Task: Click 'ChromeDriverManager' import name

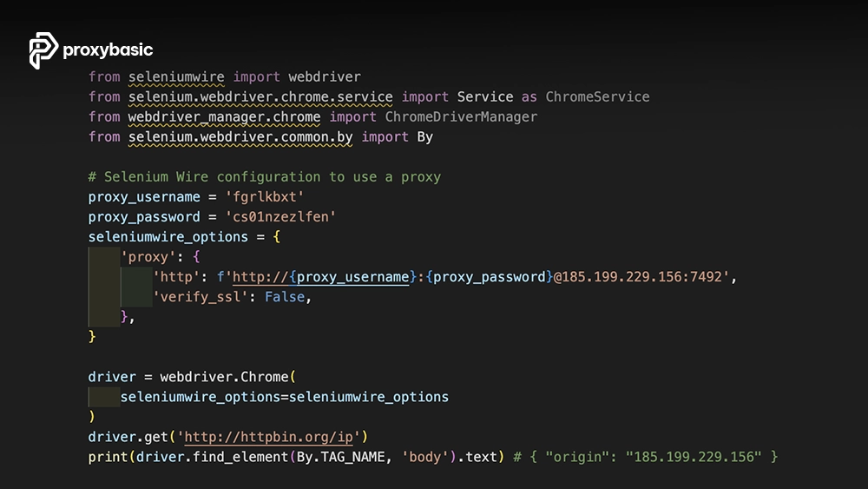Action: tap(461, 117)
